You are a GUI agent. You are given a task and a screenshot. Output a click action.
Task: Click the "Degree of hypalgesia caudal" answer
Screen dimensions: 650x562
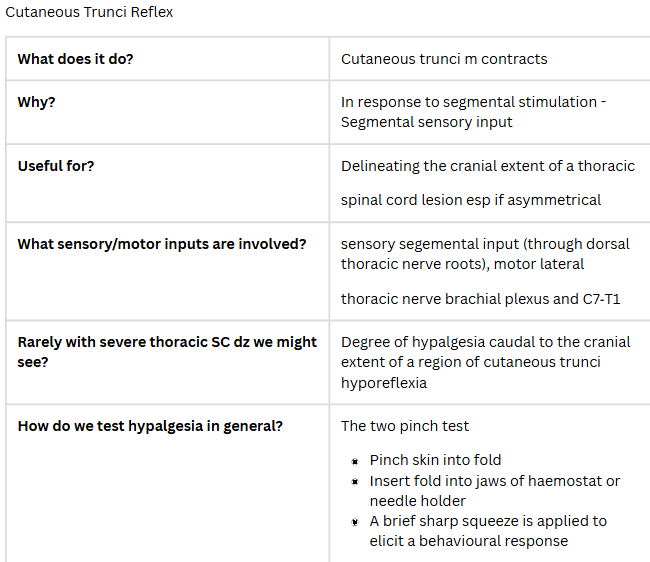click(485, 342)
